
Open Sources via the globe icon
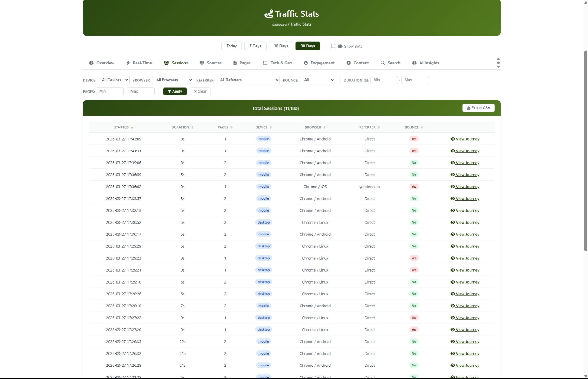pos(202,63)
